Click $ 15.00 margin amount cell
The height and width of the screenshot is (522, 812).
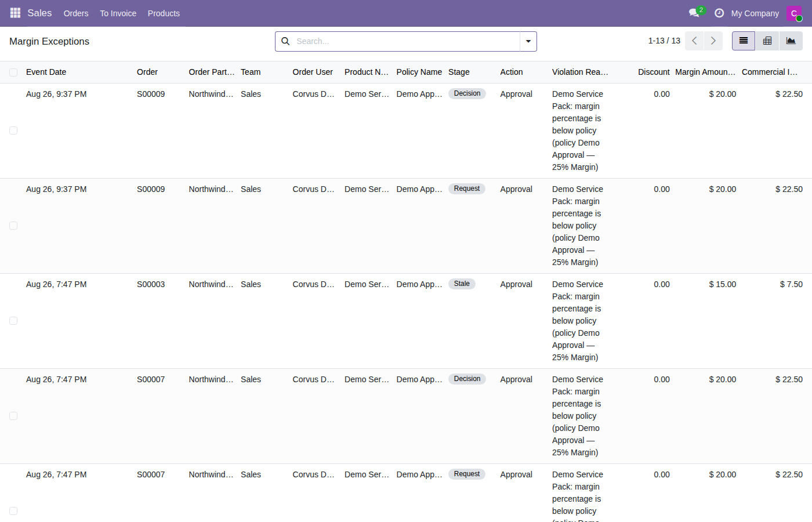(722, 284)
